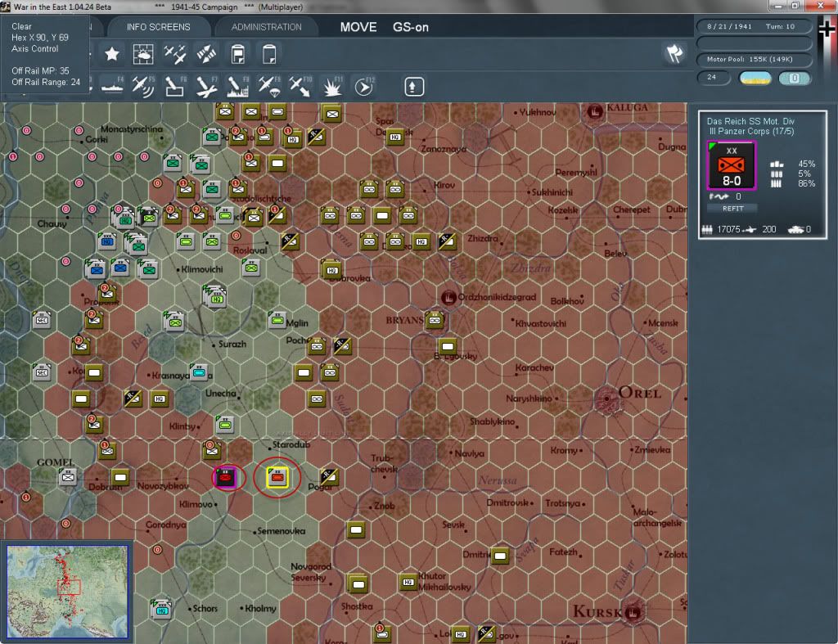Select the F10 air transfer mode icon
This screenshot has width=838, height=644.
click(x=300, y=87)
